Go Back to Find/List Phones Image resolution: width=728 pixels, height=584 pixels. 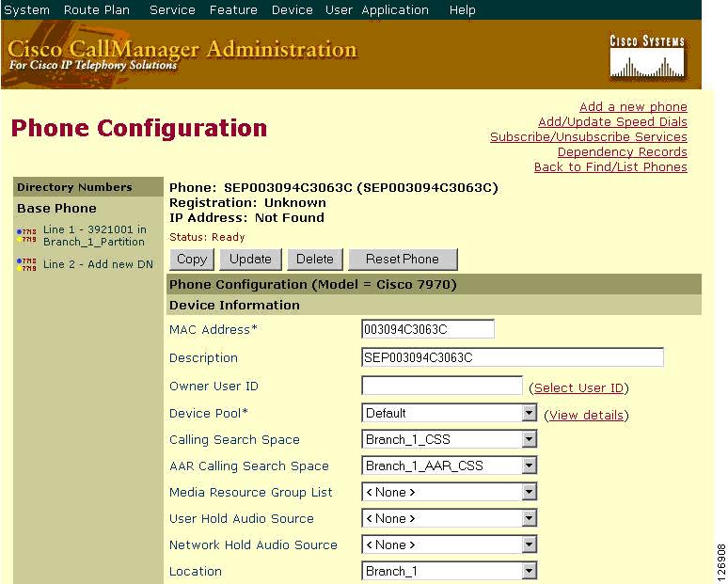(610, 167)
